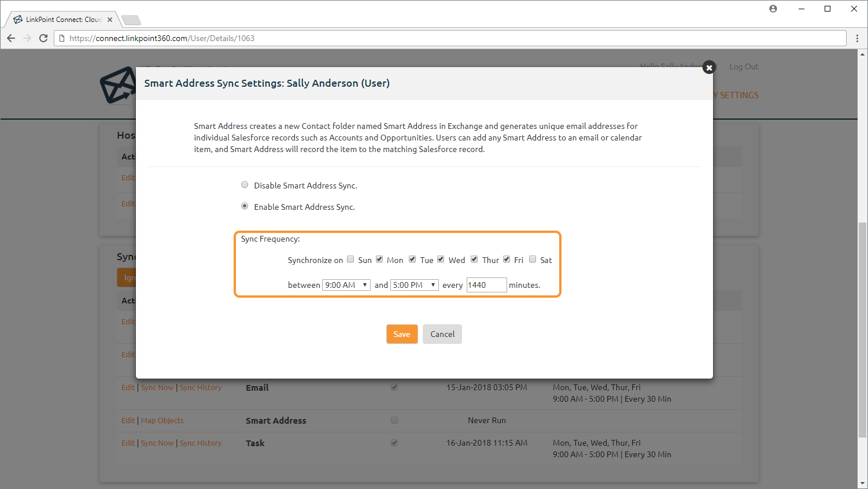Open the 5:00 PM end time dropdown

(x=415, y=285)
